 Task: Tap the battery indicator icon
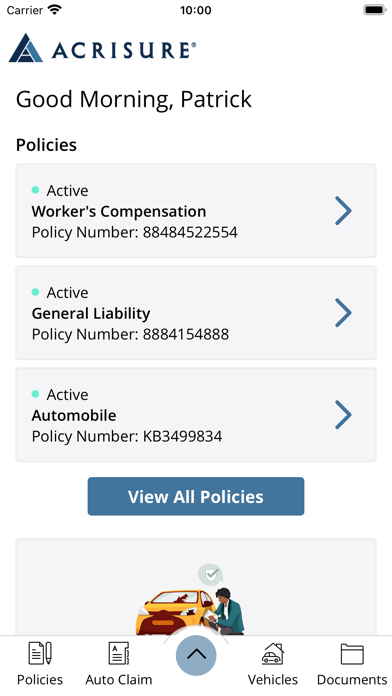[x=375, y=10]
